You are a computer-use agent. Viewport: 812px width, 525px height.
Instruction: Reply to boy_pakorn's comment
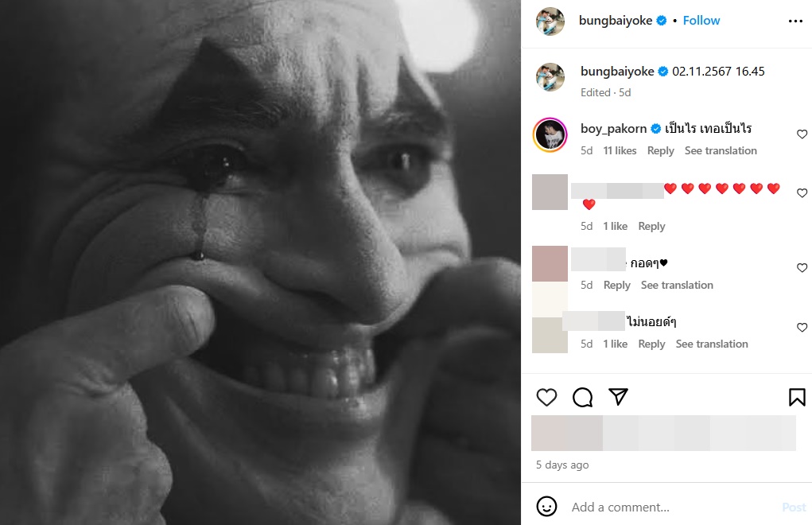(660, 150)
